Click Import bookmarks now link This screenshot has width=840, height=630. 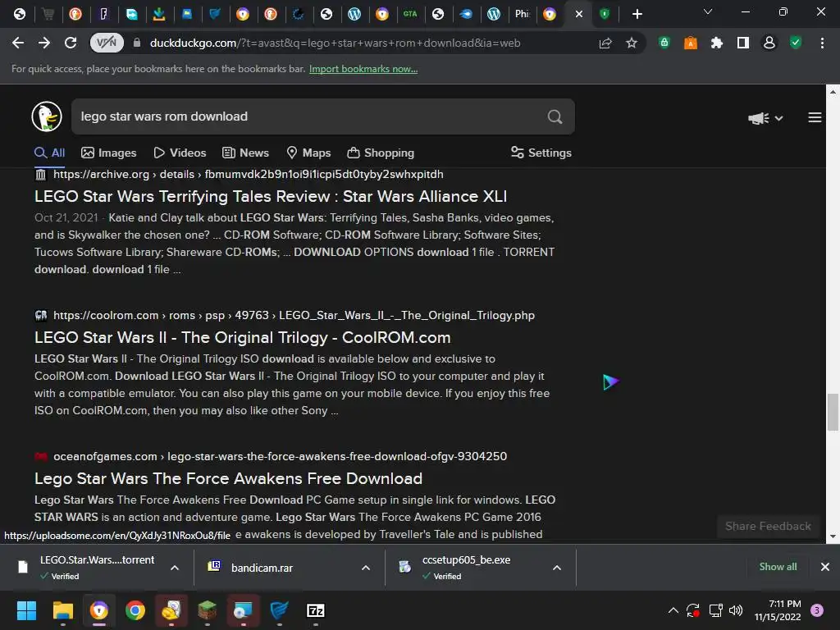(x=363, y=69)
